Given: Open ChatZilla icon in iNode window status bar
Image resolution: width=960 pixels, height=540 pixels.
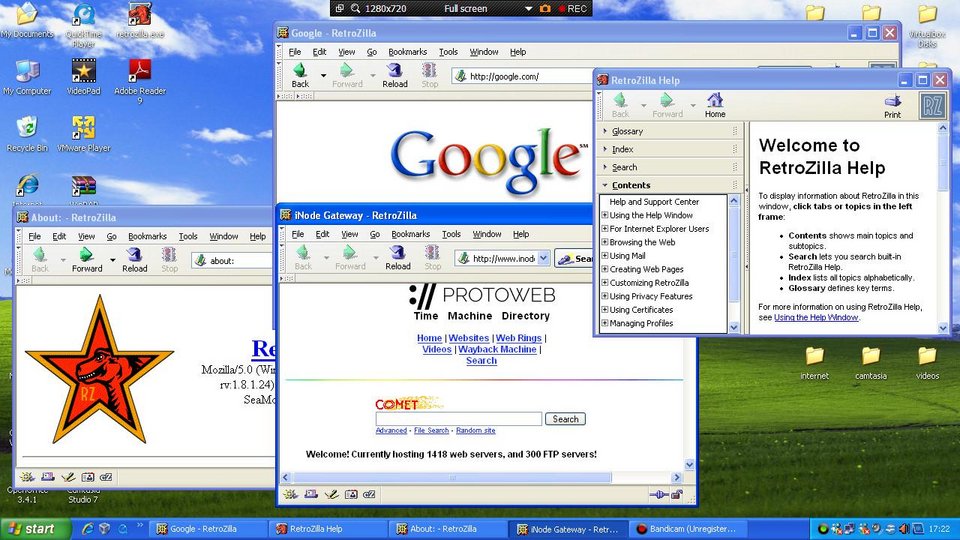Looking at the screenshot, I should (x=369, y=495).
